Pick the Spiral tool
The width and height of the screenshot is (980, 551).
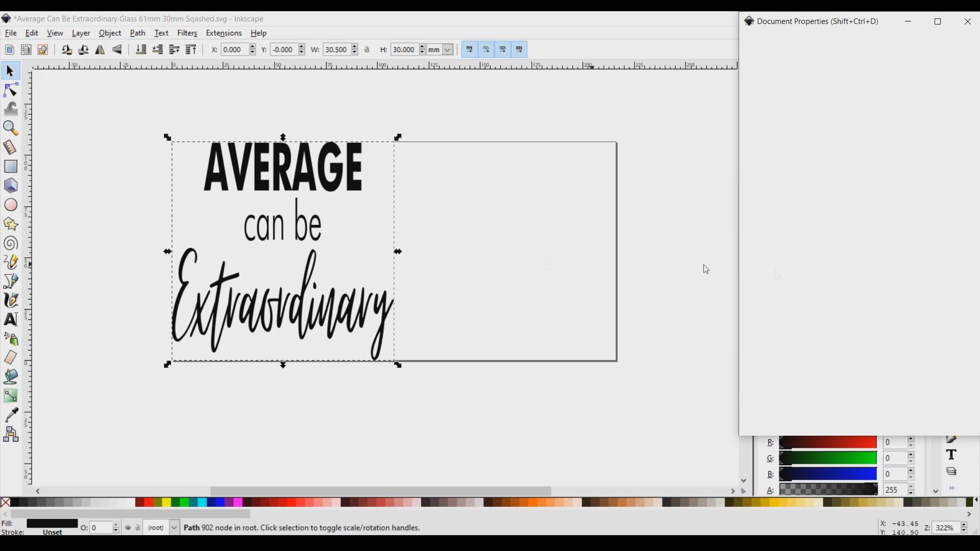click(x=11, y=244)
